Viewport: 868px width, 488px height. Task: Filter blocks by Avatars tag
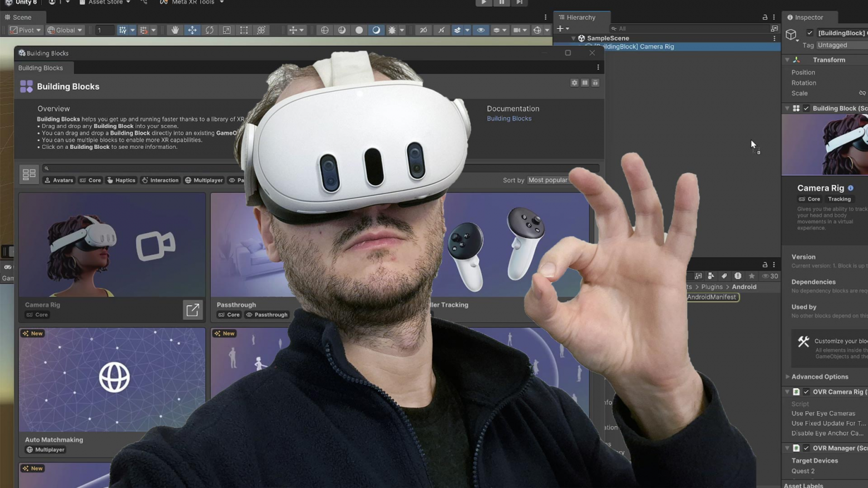tap(58, 180)
